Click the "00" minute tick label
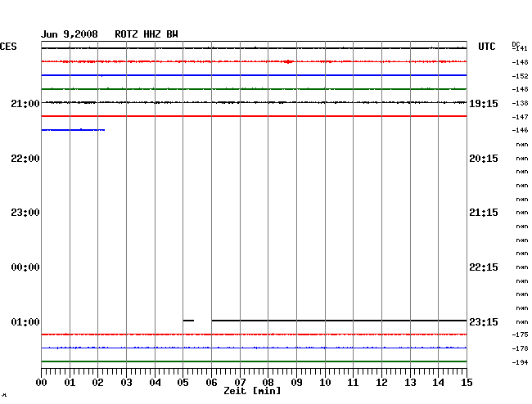 (x=42, y=383)
